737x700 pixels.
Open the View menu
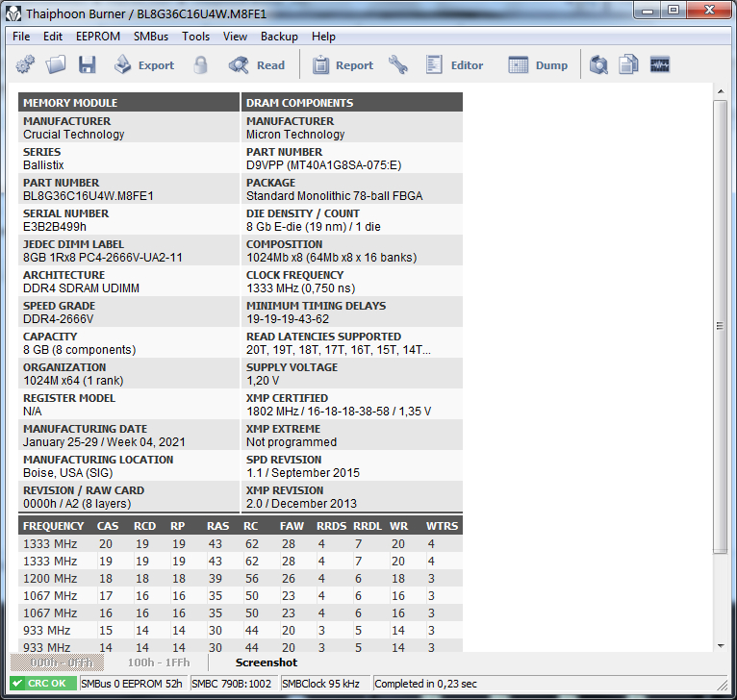click(235, 37)
